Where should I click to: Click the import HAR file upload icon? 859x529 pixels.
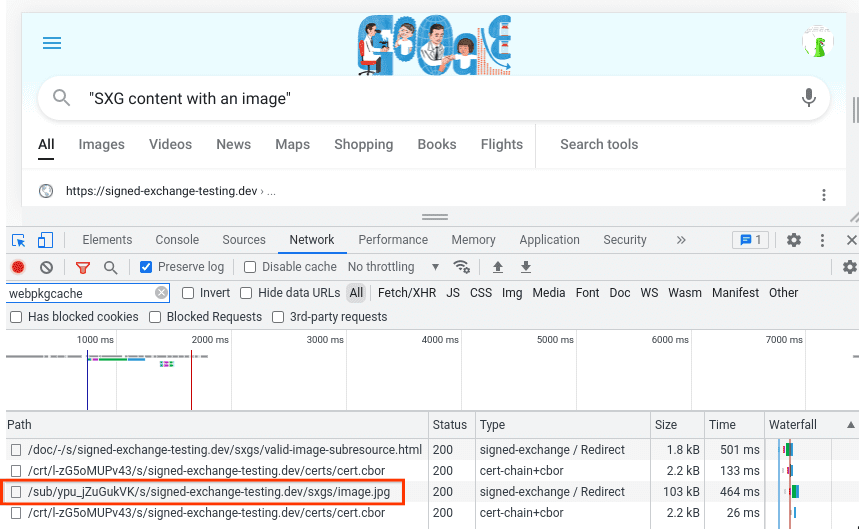pos(498,267)
